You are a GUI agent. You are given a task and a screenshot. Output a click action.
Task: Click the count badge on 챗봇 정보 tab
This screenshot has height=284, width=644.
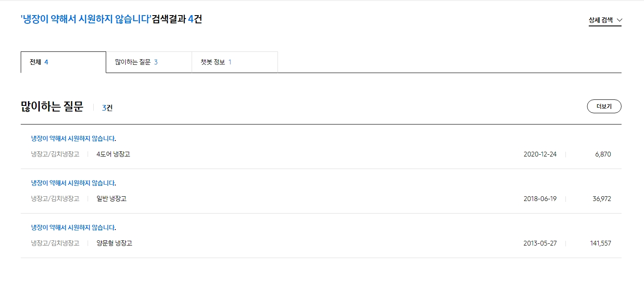click(230, 62)
